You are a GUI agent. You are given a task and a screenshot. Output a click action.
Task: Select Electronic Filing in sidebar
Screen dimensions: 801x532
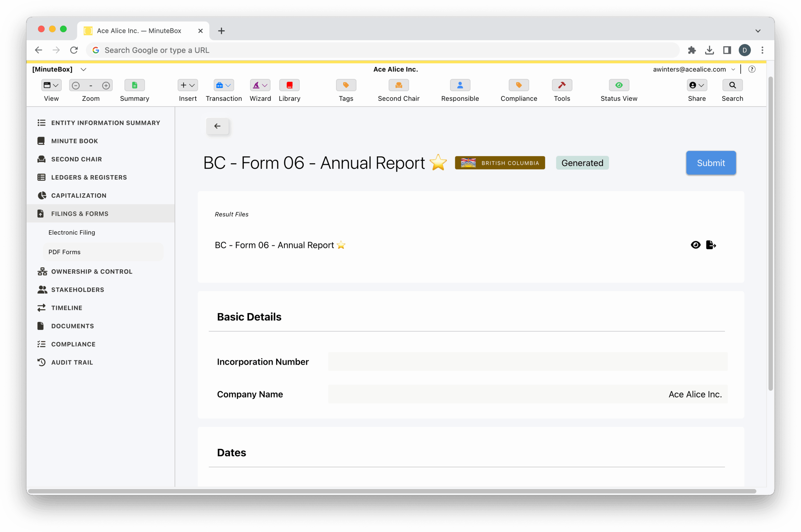(72, 232)
